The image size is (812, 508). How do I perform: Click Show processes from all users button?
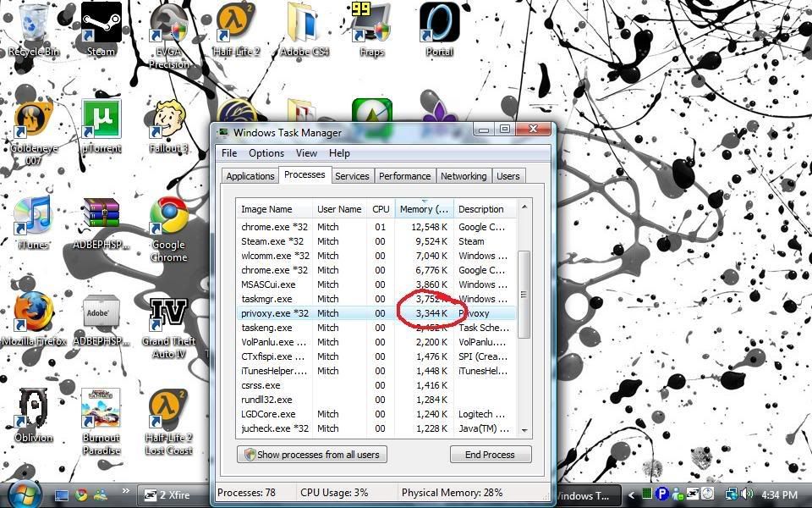(312, 455)
